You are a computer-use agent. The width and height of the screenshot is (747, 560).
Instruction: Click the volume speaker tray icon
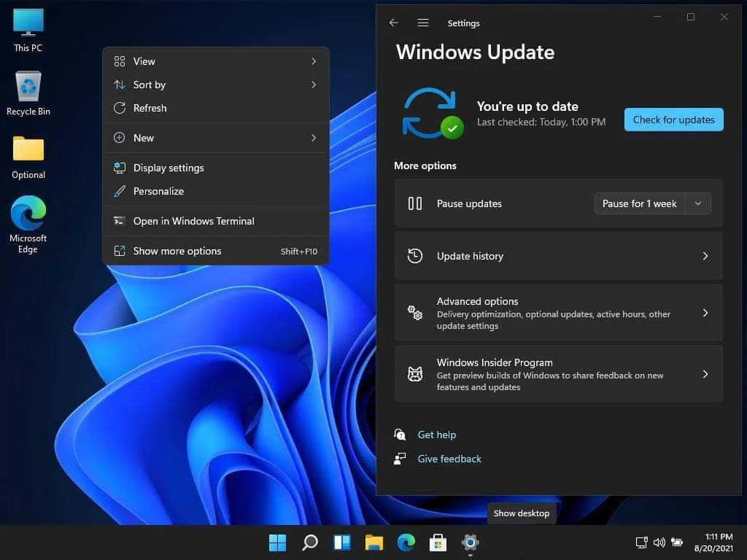pos(659,542)
